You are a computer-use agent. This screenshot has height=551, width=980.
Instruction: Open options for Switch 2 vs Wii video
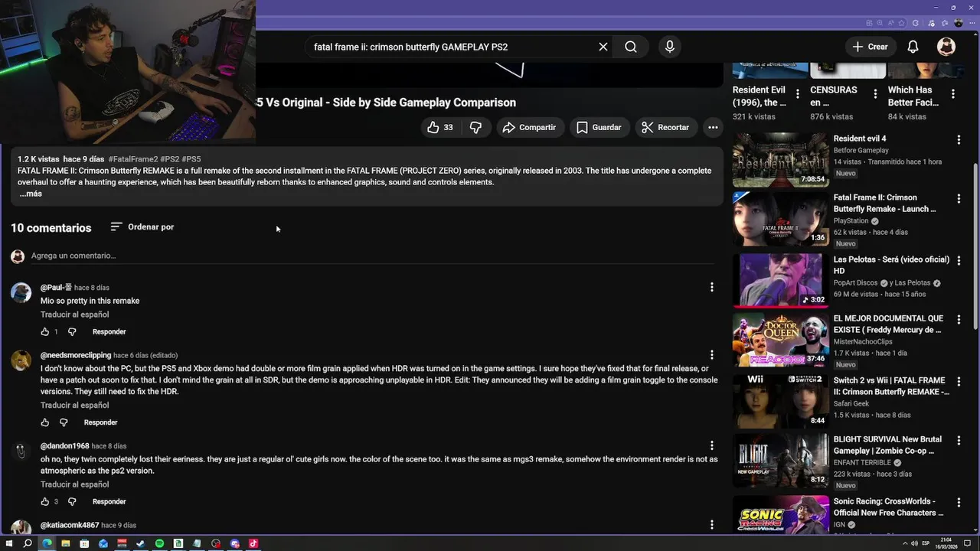pyautogui.click(x=959, y=382)
